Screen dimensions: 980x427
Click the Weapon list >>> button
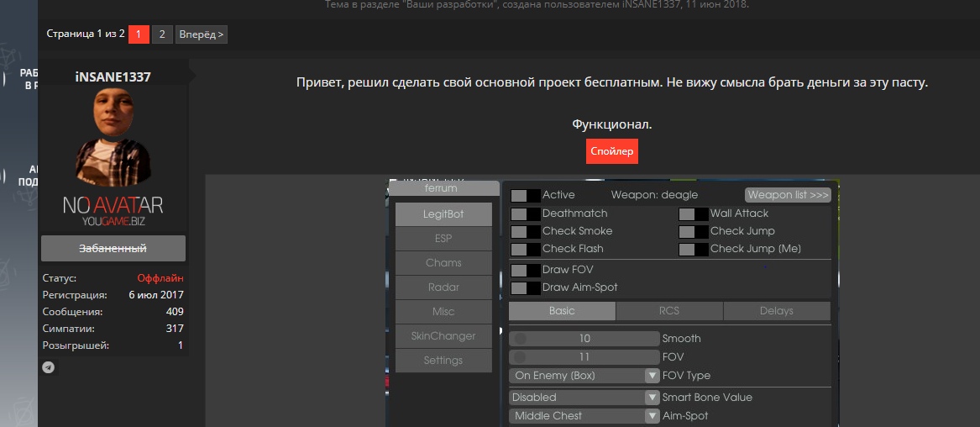(788, 195)
